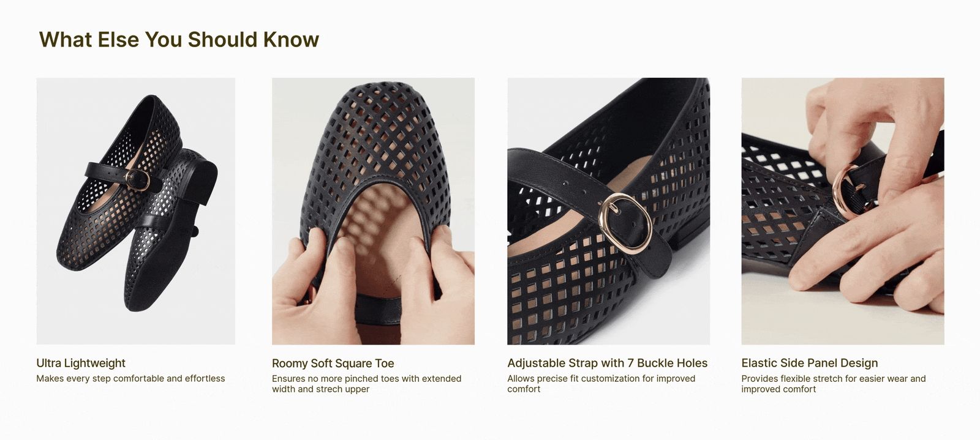This screenshot has width=980, height=440.
Task: Click the Ultra Lightweight shoe pair image
Action: tap(135, 211)
